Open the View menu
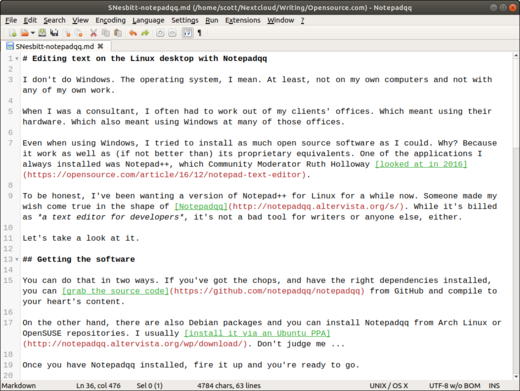The width and height of the screenshot is (520, 391). point(80,20)
